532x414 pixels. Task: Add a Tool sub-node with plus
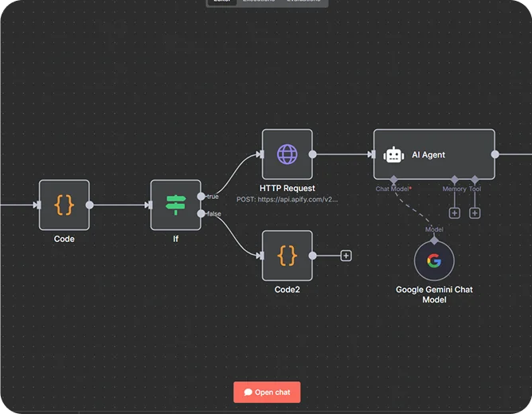[x=475, y=213]
